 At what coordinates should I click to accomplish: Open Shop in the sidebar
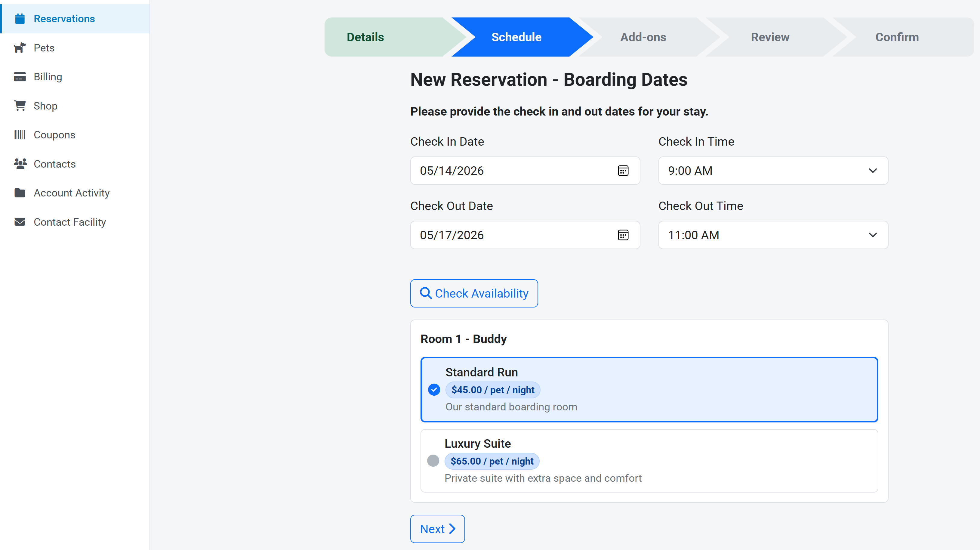point(75,106)
